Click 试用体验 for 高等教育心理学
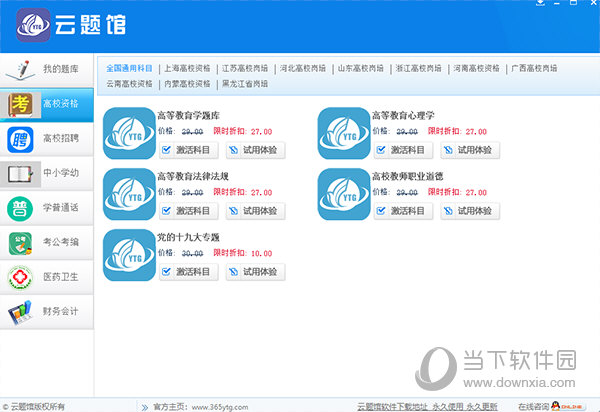600x412 pixels. pyautogui.click(x=470, y=150)
